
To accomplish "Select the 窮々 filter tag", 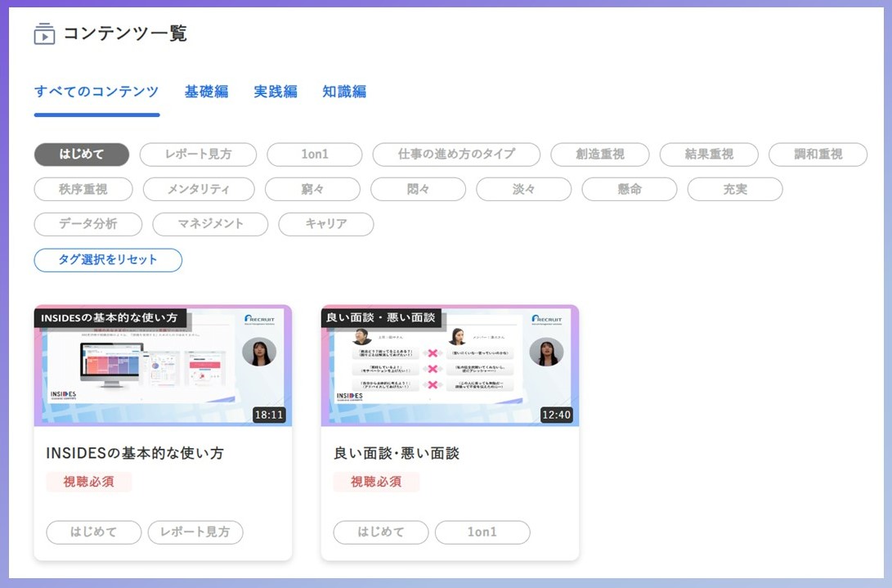I will coord(312,190).
